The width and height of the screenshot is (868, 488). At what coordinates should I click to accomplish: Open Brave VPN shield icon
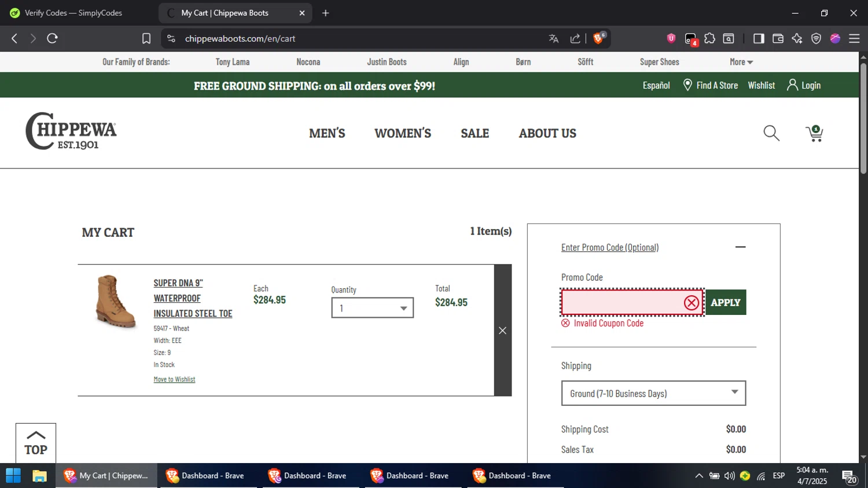816,38
